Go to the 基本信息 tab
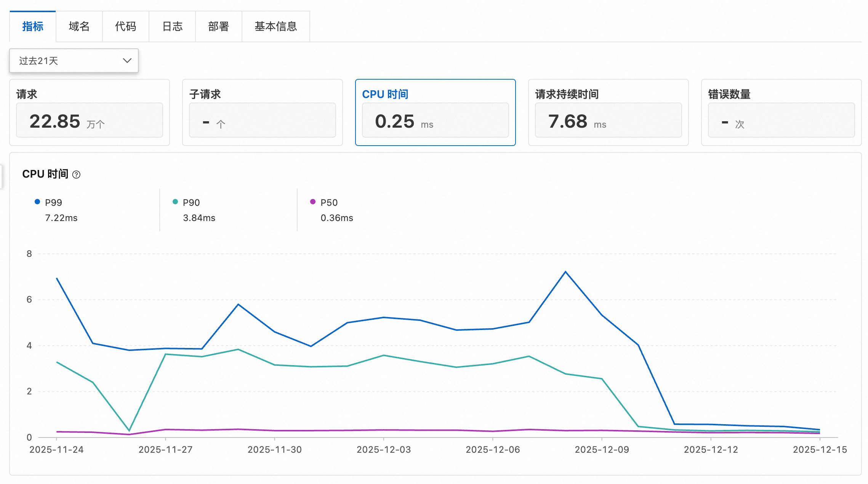The image size is (868, 484). point(275,26)
